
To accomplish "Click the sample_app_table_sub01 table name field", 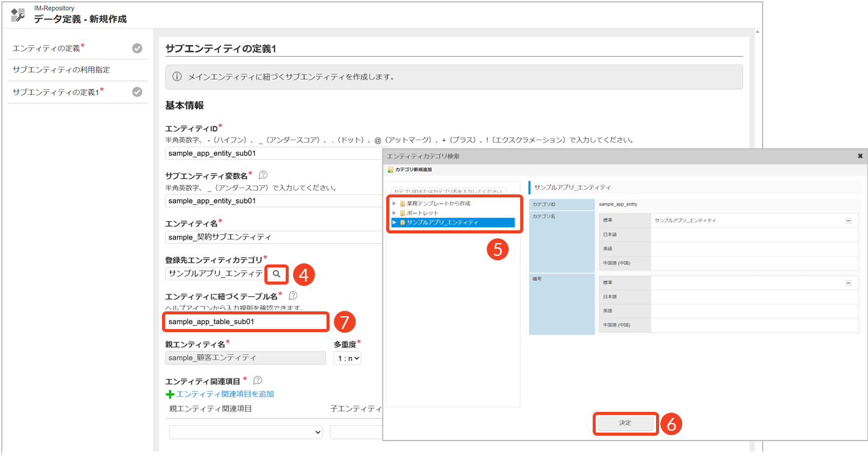I will [245, 321].
